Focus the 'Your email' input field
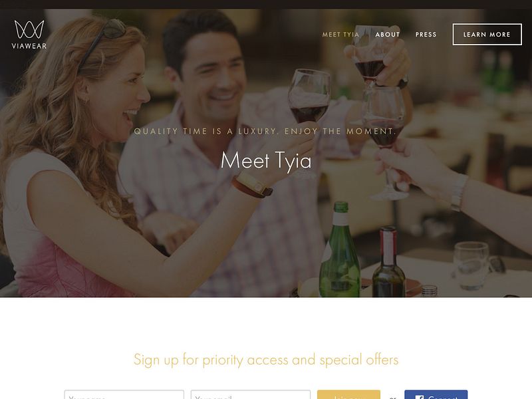Viewport: 532px width, 399px height. (x=251, y=394)
